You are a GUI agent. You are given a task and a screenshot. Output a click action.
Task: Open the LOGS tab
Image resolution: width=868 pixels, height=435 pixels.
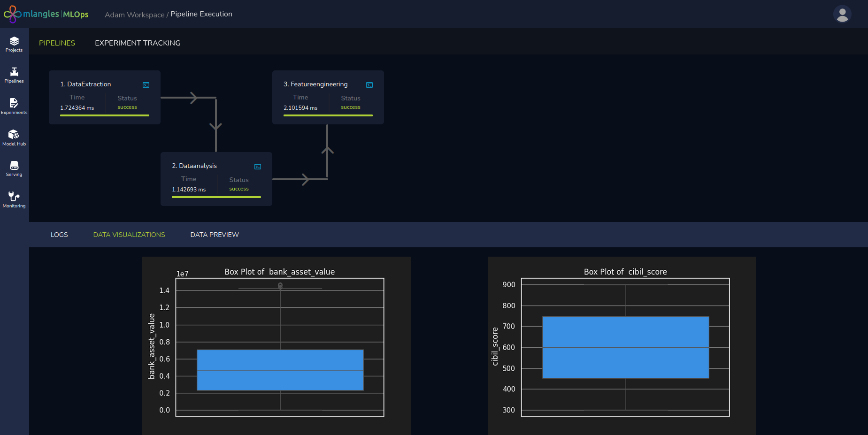click(x=59, y=235)
